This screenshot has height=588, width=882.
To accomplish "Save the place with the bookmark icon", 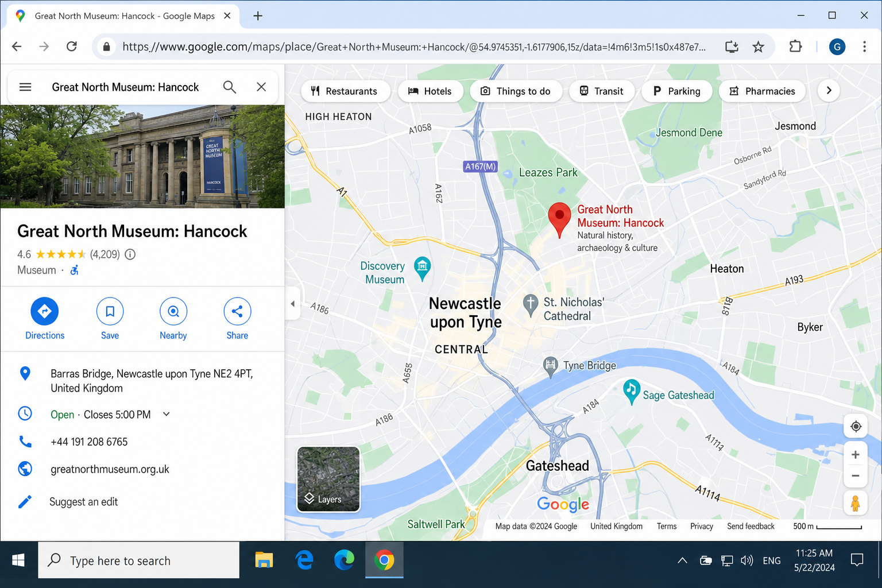I will click(x=110, y=311).
